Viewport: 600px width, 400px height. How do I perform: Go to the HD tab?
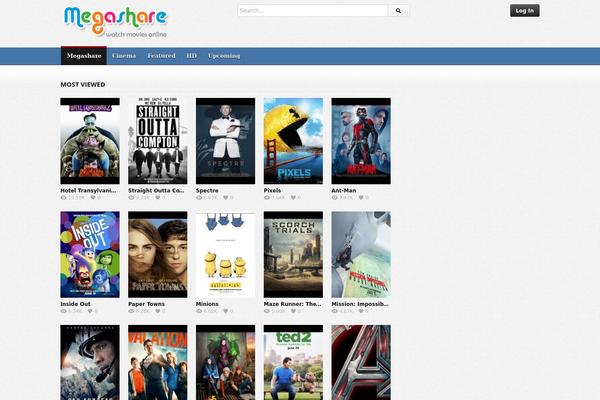[191, 56]
